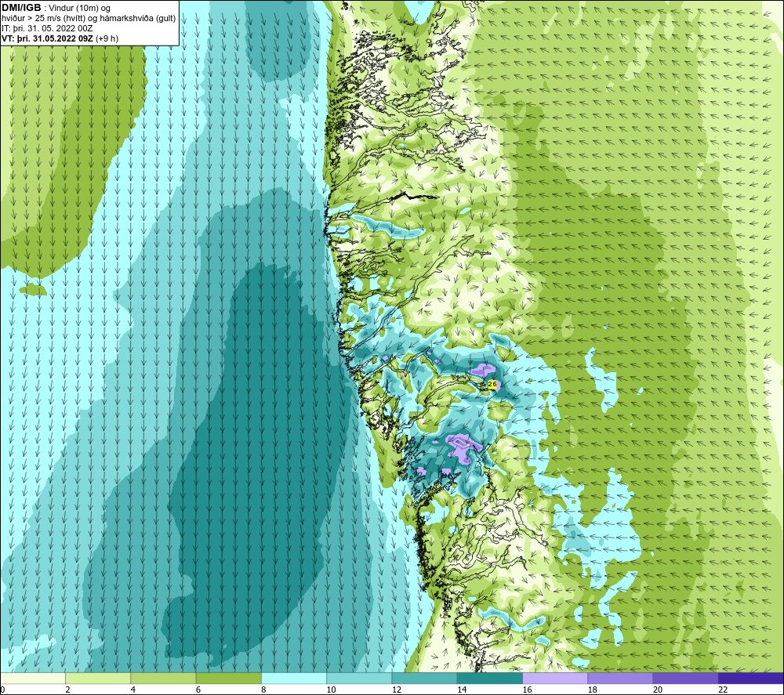Click the olive green 6–8 legend swatch
Image resolution: width=784 pixels, height=695 pixels.
(228, 678)
